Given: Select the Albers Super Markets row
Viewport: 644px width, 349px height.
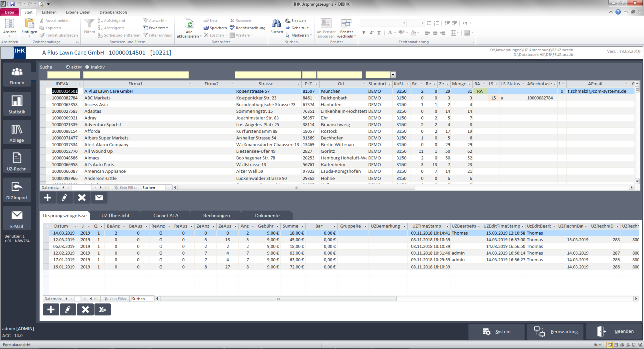Looking at the screenshot, I should click(337, 138).
